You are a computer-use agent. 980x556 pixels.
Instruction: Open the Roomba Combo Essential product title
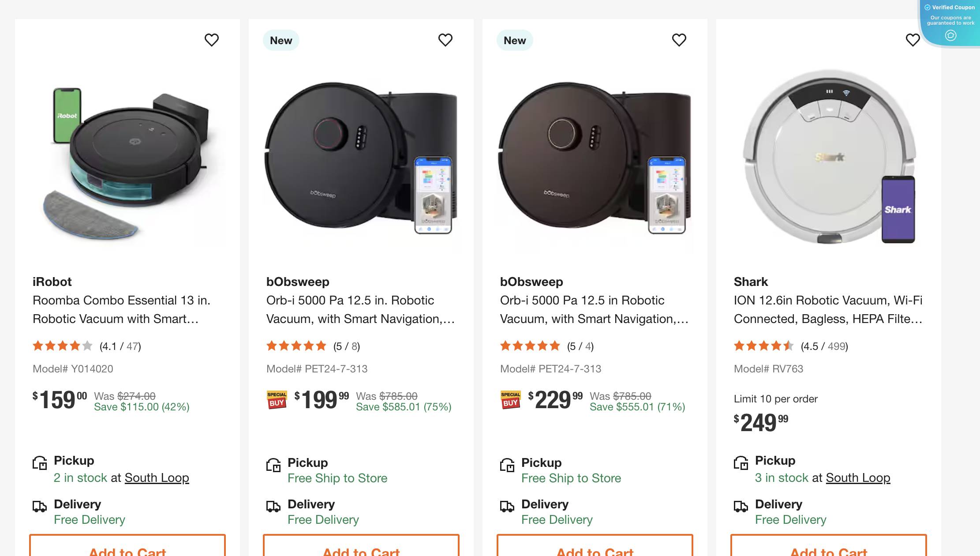[122, 309]
